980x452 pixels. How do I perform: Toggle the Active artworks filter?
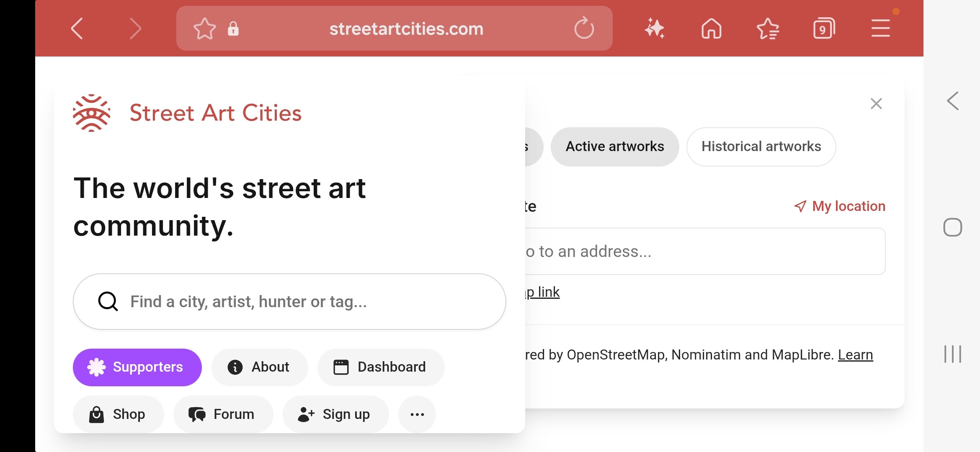click(614, 146)
